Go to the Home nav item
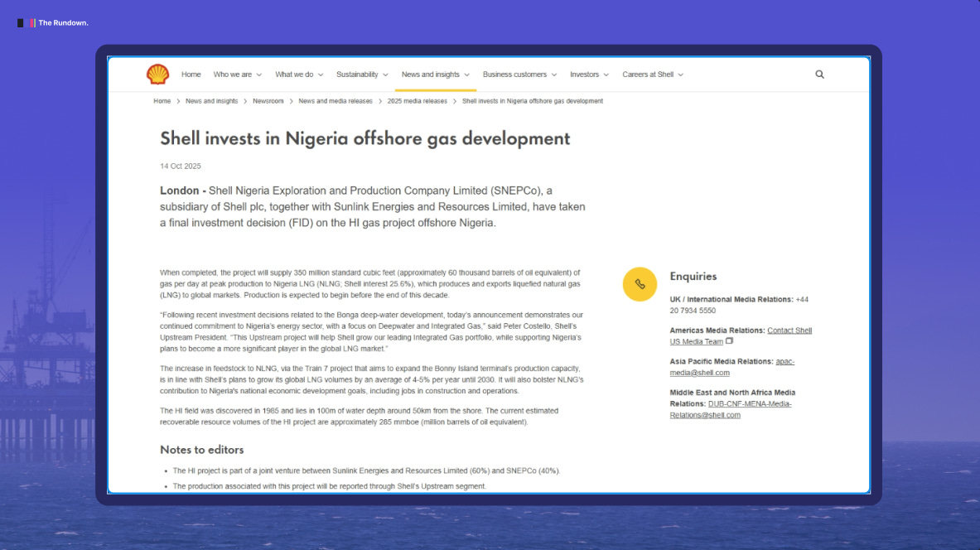 click(x=191, y=75)
